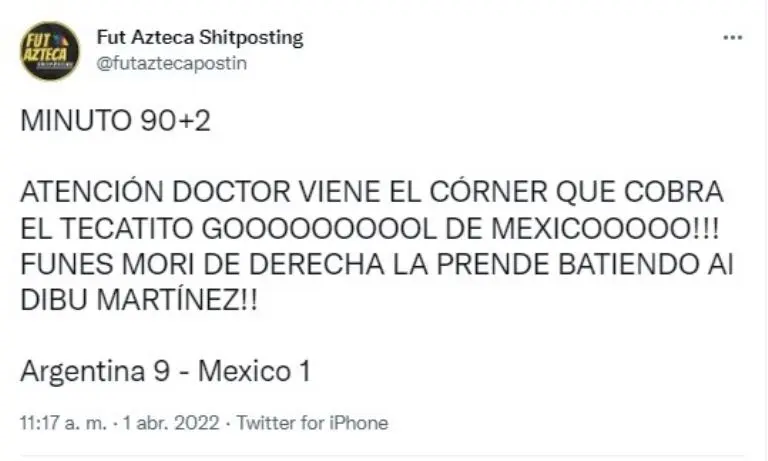This screenshot has height=461, width=768.
Task: Click the word Shitposting in account name
Action: pyautogui.click(x=254, y=38)
